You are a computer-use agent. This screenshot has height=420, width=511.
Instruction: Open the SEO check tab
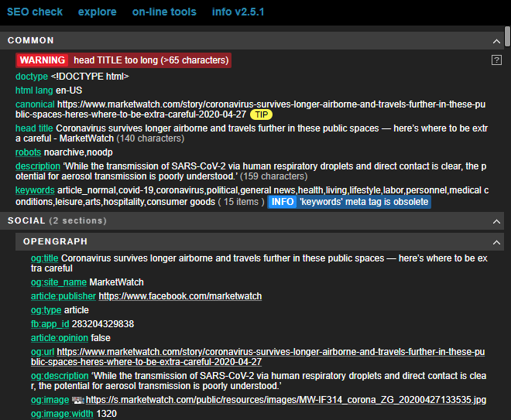[35, 12]
